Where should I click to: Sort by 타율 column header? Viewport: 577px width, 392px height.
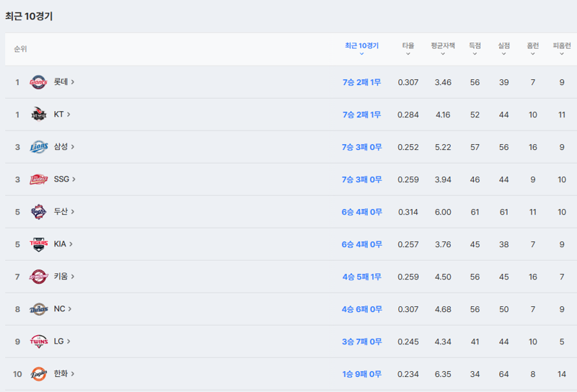click(x=408, y=49)
